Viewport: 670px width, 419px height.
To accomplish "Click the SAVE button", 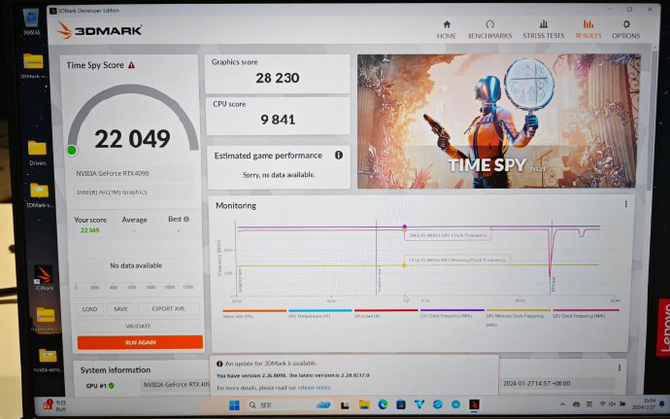I will click(120, 309).
